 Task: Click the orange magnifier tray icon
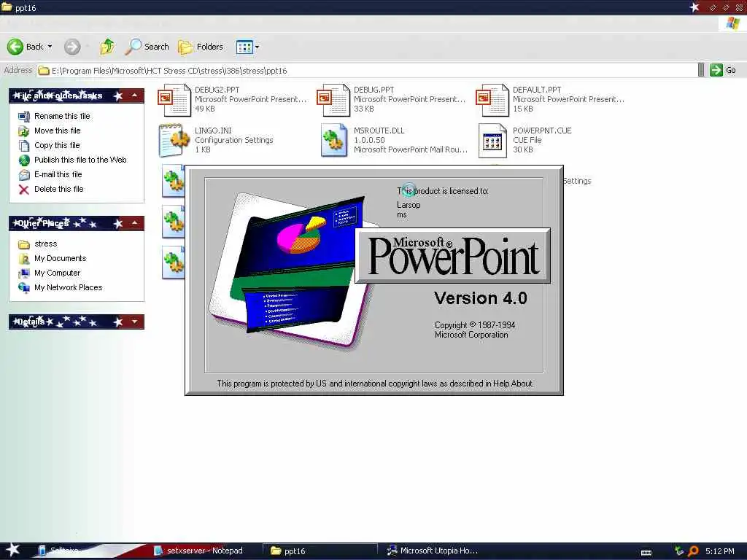point(693,551)
